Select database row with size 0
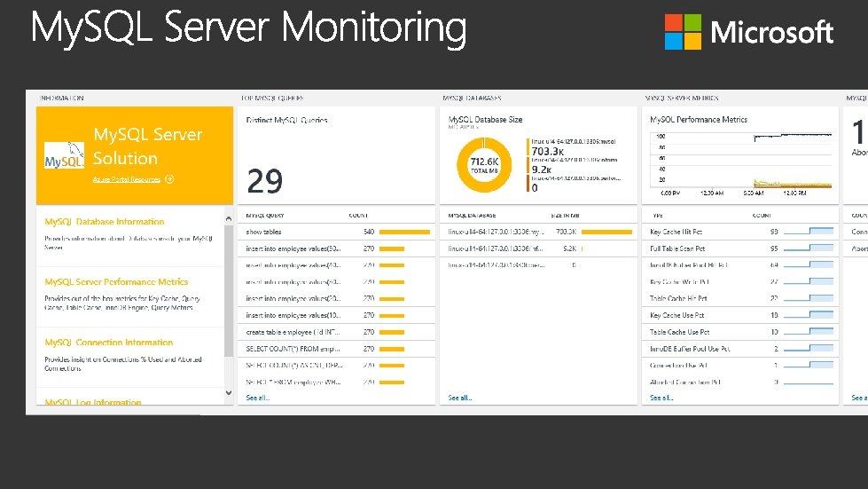 click(x=539, y=265)
